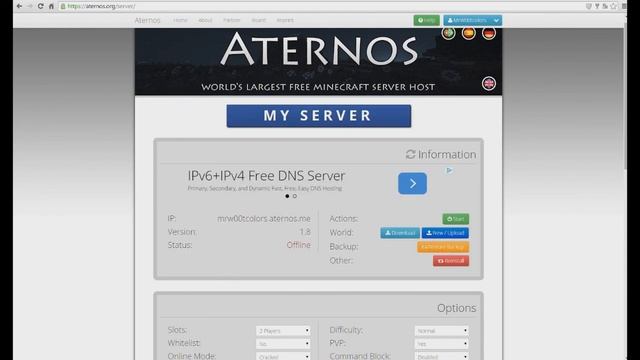Go back using the browser back arrow
The height and width of the screenshot is (360, 640).
19,6
